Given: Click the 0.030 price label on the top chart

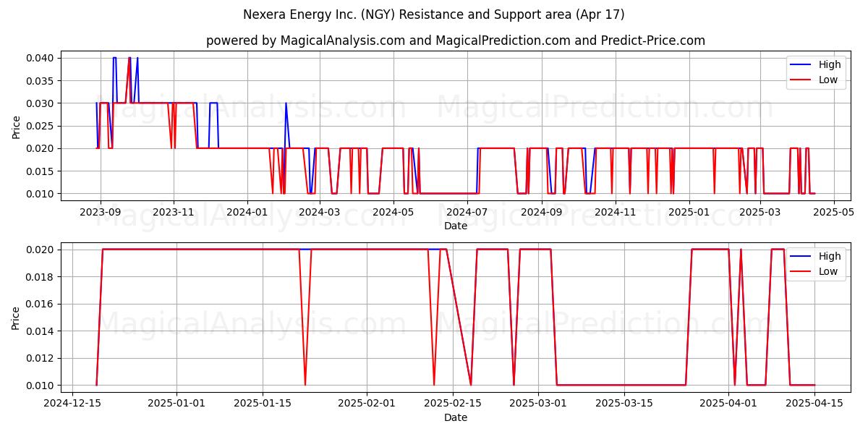Looking at the screenshot, I should (x=41, y=103).
